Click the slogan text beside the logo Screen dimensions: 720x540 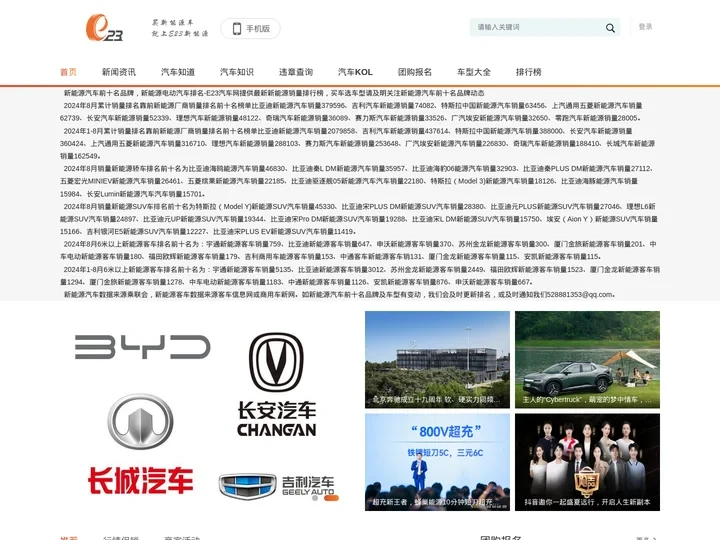point(180,28)
